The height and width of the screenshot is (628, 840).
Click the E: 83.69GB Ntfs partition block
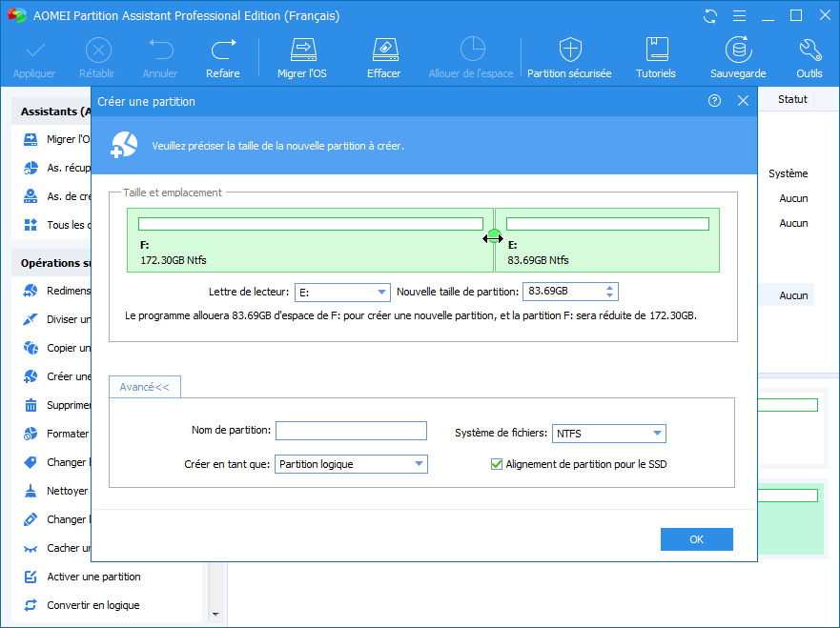607,240
